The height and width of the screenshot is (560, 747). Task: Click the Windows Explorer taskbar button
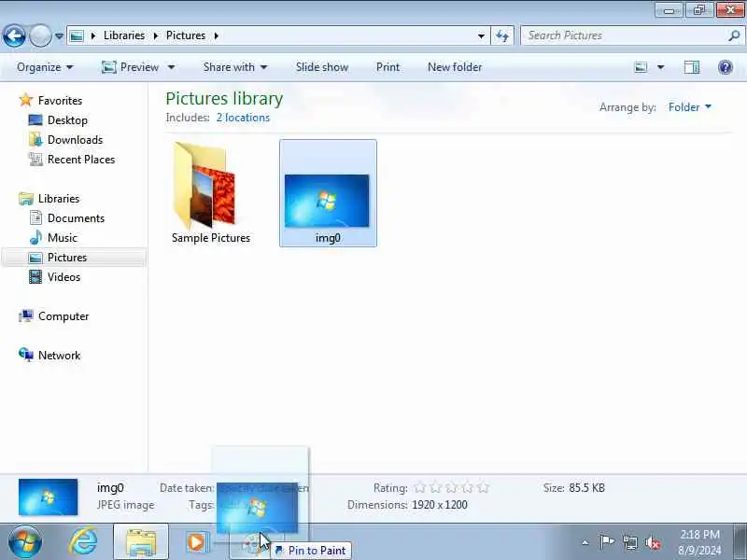[x=141, y=542]
